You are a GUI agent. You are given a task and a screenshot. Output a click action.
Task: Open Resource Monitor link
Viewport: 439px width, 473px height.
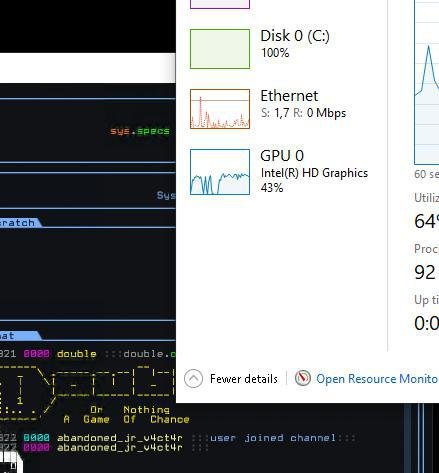(x=377, y=379)
